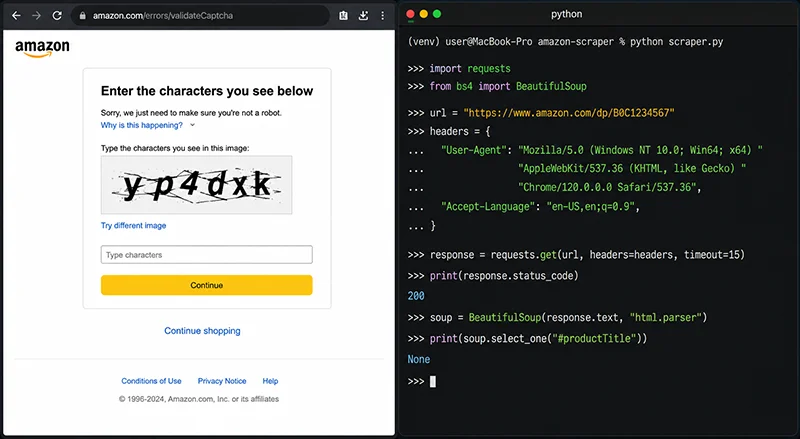Go back using the browser back arrow
This screenshot has width=800, height=439.
click(16, 16)
